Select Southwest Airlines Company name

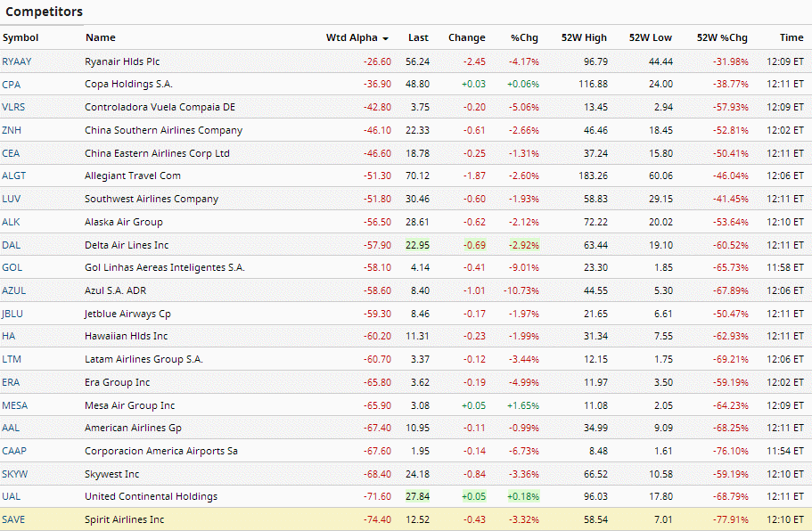152,199
